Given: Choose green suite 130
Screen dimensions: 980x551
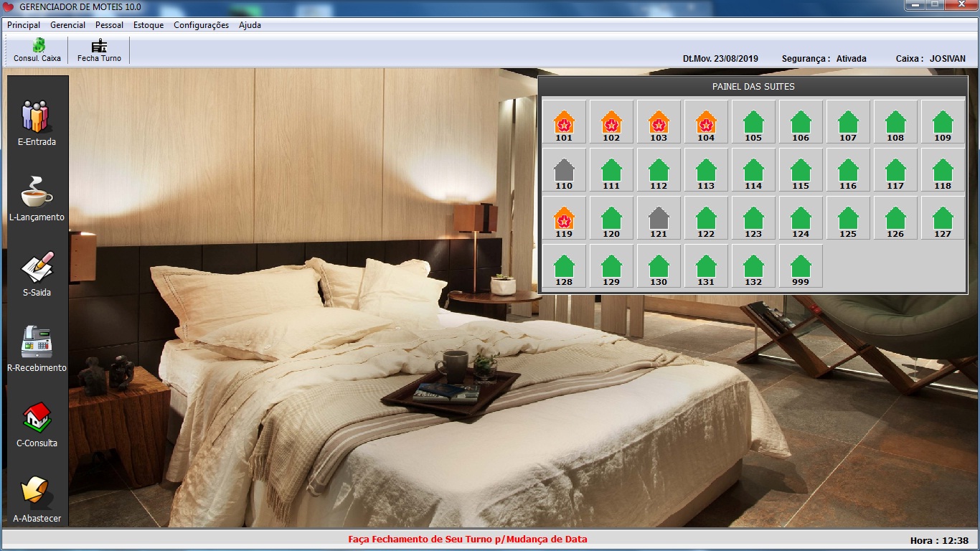Looking at the screenshot, I should pos(659,266).
